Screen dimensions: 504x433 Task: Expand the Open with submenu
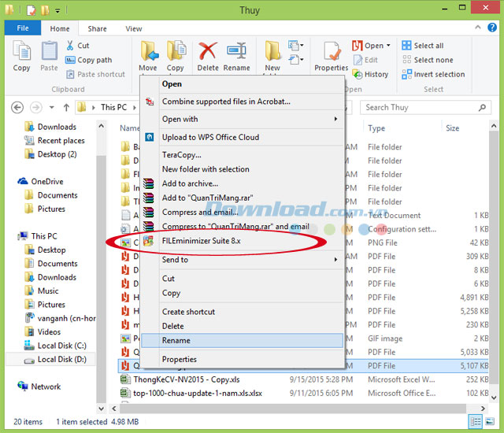pos(335,119)
